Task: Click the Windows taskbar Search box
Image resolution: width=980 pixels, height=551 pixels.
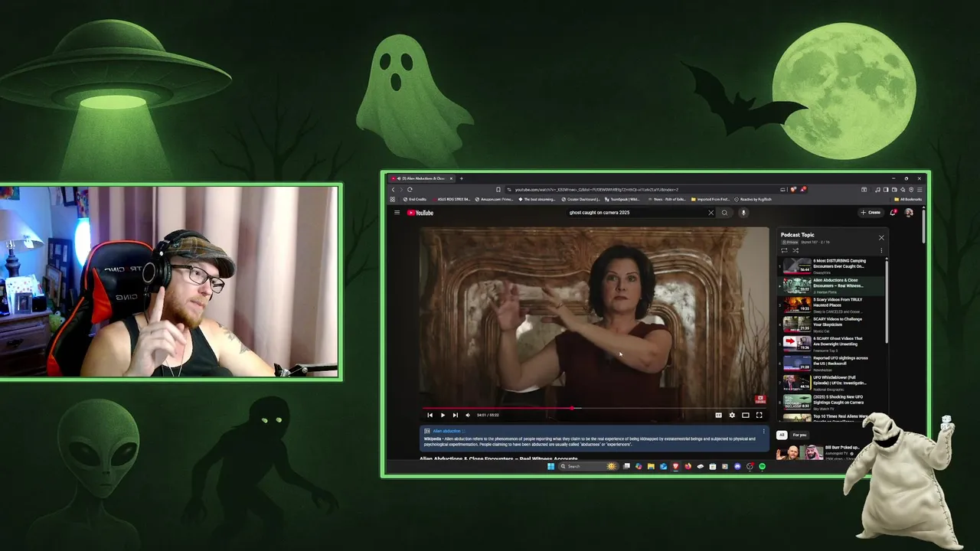Action: pos(589,466)
